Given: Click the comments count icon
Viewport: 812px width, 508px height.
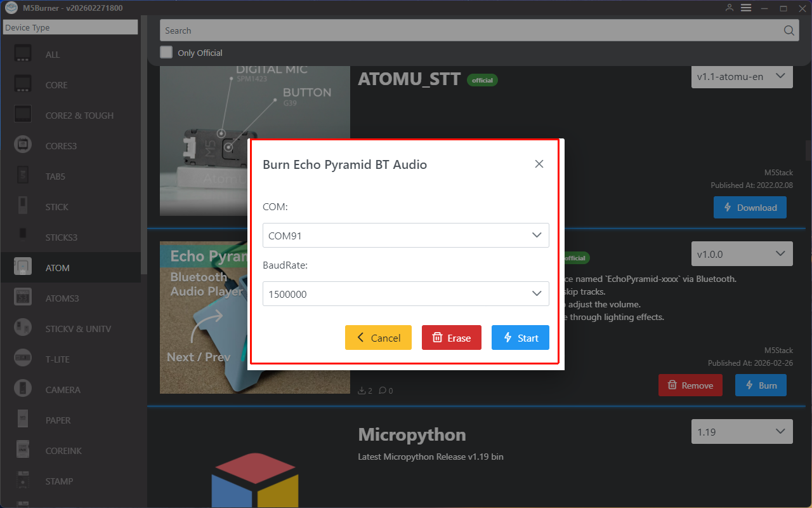Looking at the screenshot, I should [x=383, y=391].
